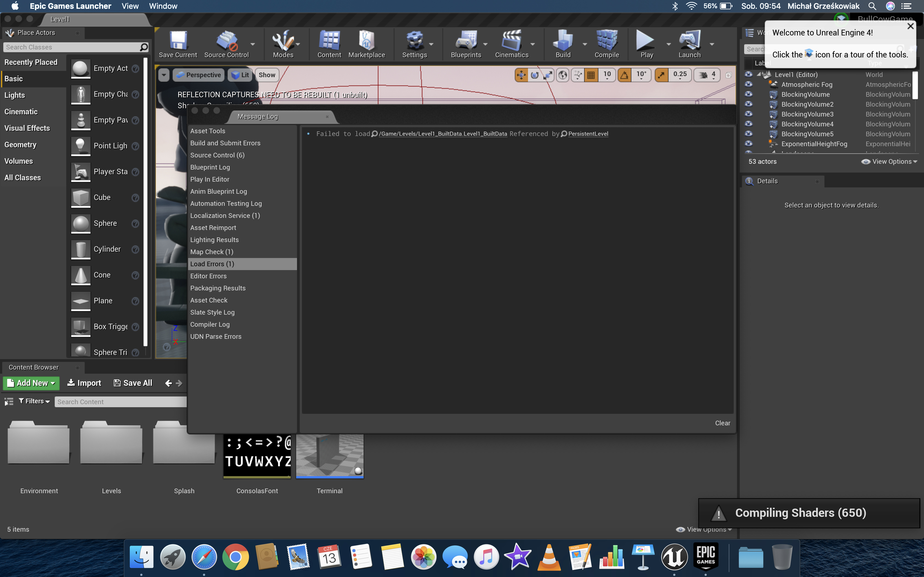Open the World Outliner View Options dropdown
Screen dimensions: 924x577
coord(890,162)
